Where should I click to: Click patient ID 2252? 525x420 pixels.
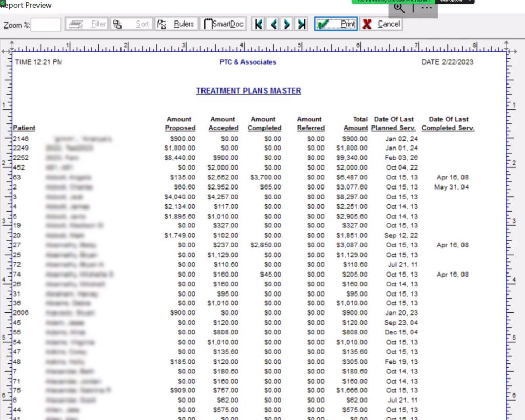21,158
